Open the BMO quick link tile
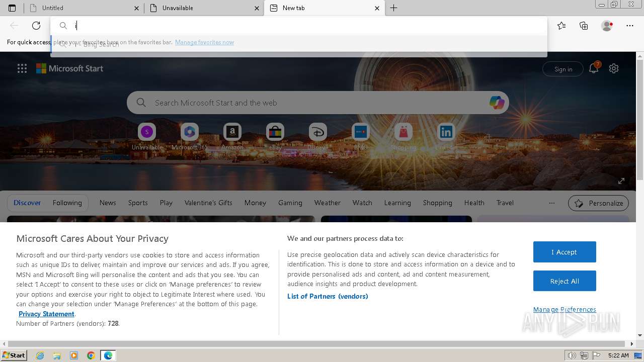This screenshot has height=362, width=644. click(360, 137)
